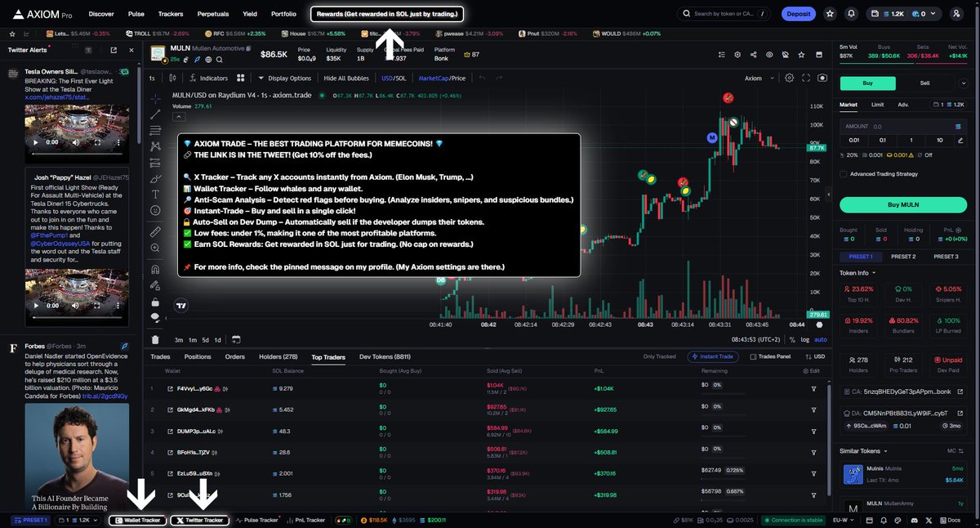Enter fullscreen chart mode
This screenshot has height=528, width=980.
click(806, 78)
